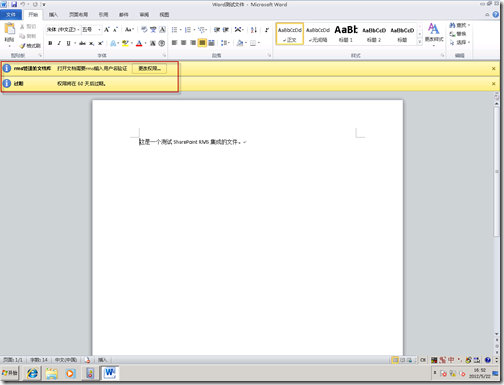
Task: Click the Strikethrough icon
Action: tap(82, 43)
